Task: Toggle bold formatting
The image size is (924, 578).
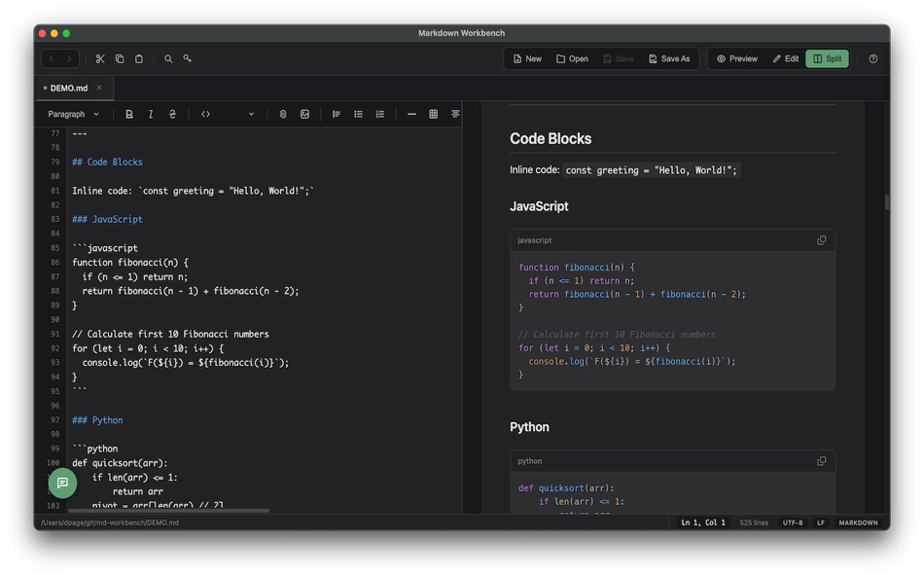Action: [129, 114]
